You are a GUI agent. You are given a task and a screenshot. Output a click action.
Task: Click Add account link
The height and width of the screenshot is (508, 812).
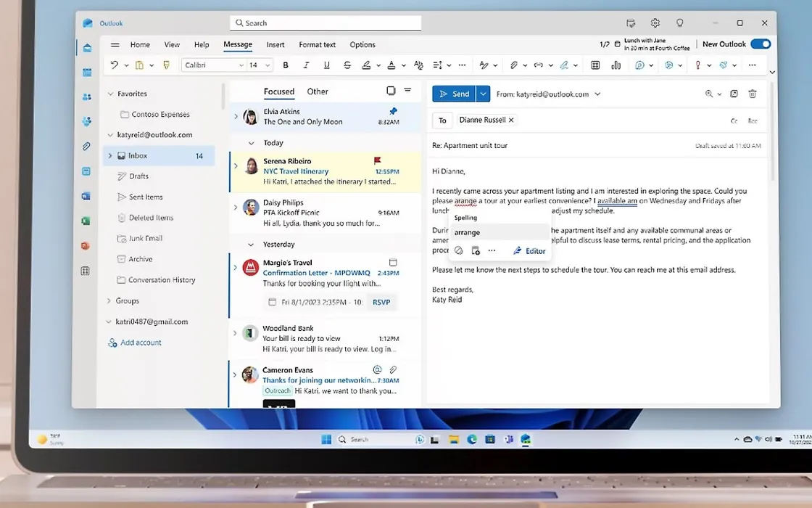(135, 343)
